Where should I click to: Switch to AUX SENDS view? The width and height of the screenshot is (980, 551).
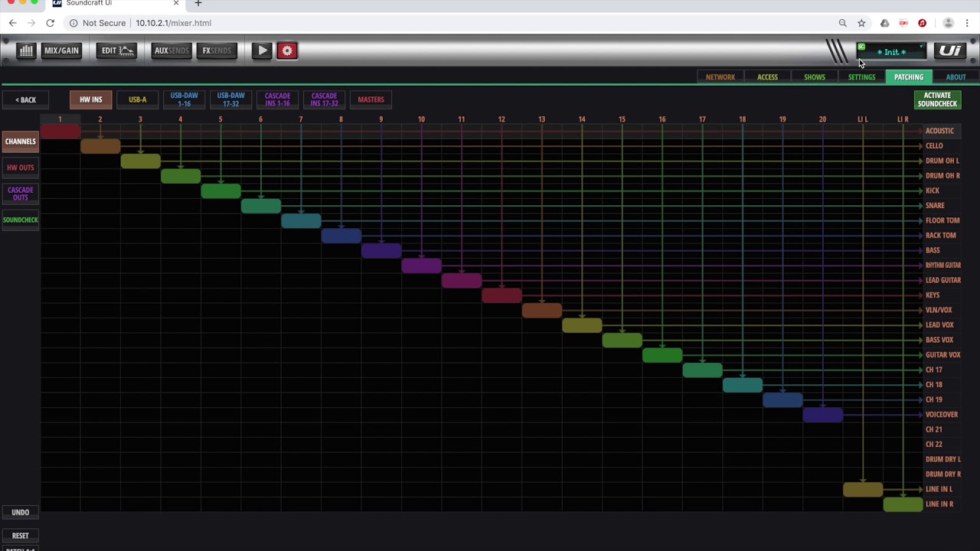tap(171, 51)
